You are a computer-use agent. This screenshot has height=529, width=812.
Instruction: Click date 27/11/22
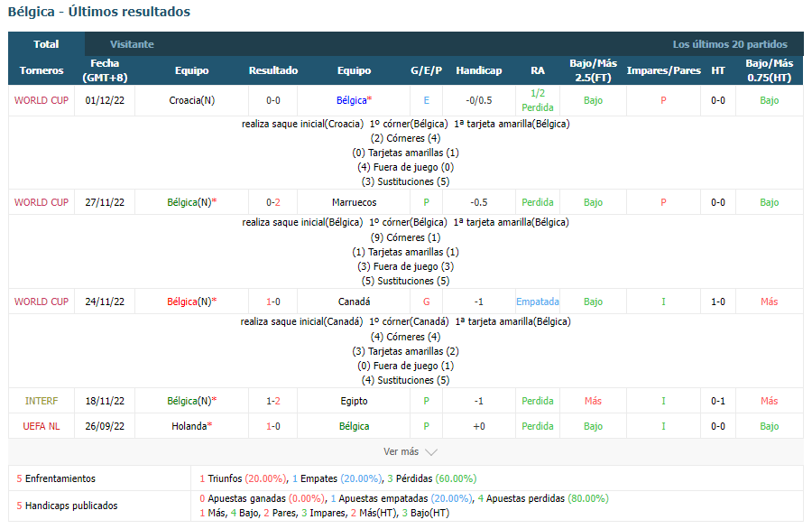pos(105,202)
